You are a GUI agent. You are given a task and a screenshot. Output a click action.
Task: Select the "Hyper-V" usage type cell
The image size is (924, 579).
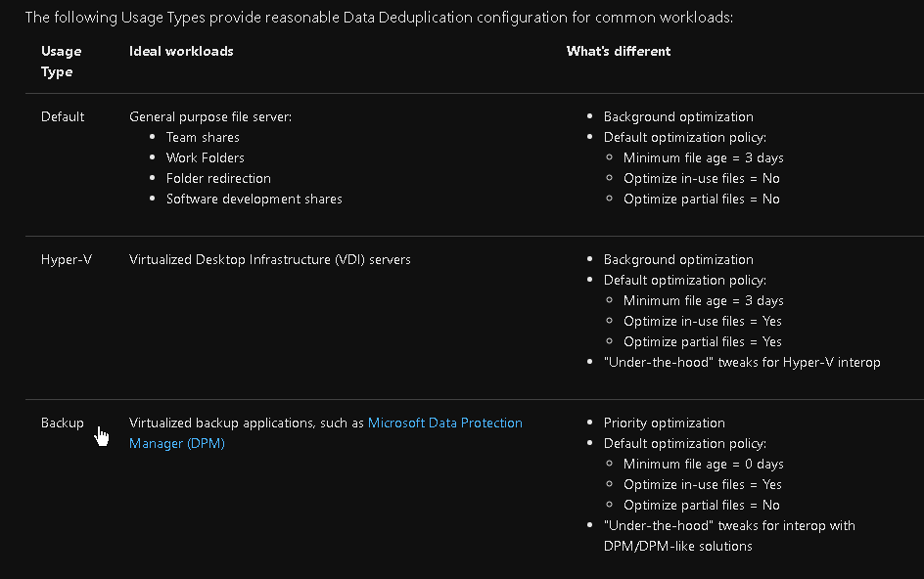point(66,259)
